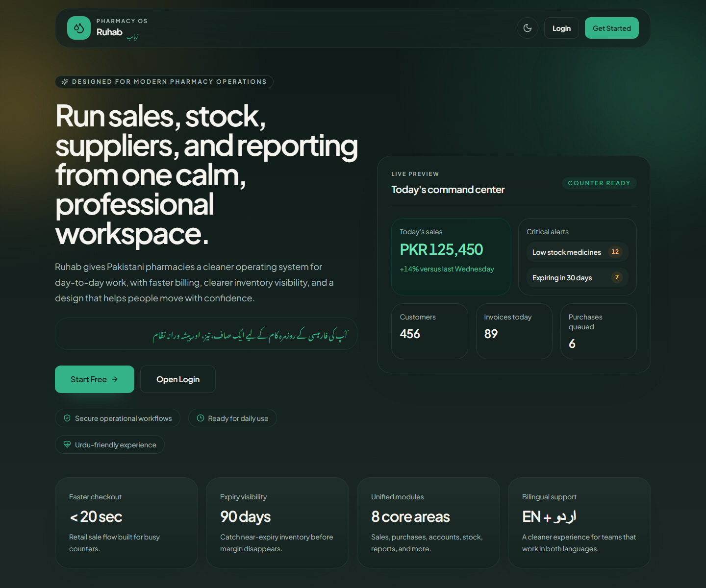The image size is (706, 588).
Task: Click the Start Free button
Action: pyautogui.click(x=95, y=379)
